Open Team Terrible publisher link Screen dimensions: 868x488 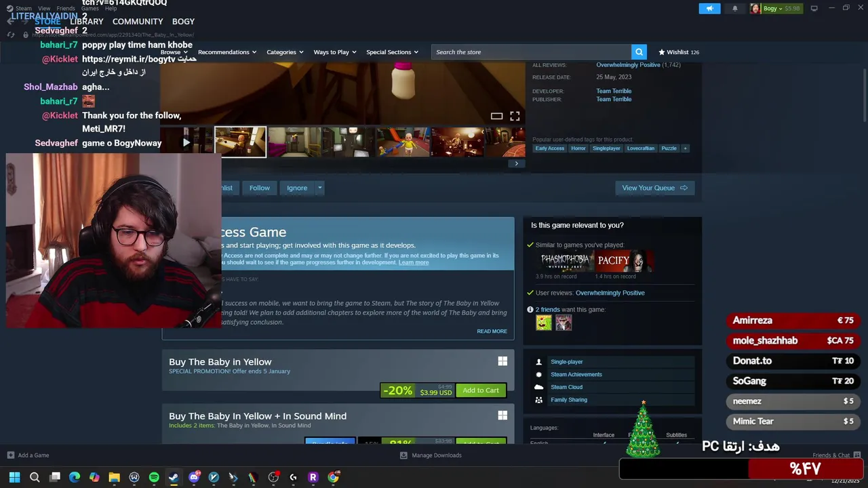[614, 99]
